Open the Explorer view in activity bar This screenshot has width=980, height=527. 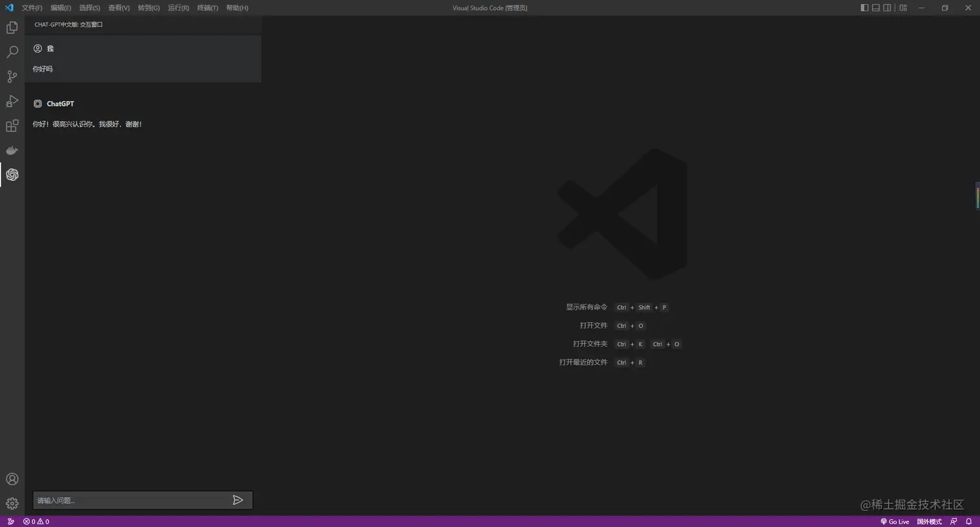point(12,27)
